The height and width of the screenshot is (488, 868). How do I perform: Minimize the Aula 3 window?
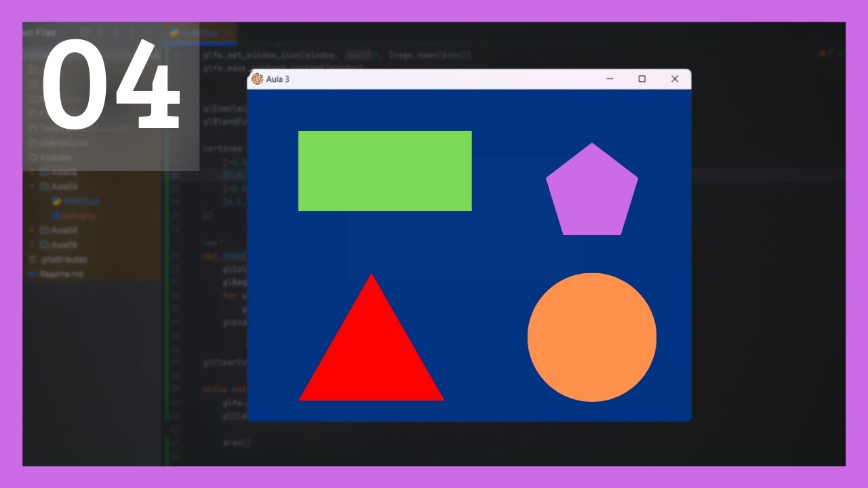click(610, 79)
